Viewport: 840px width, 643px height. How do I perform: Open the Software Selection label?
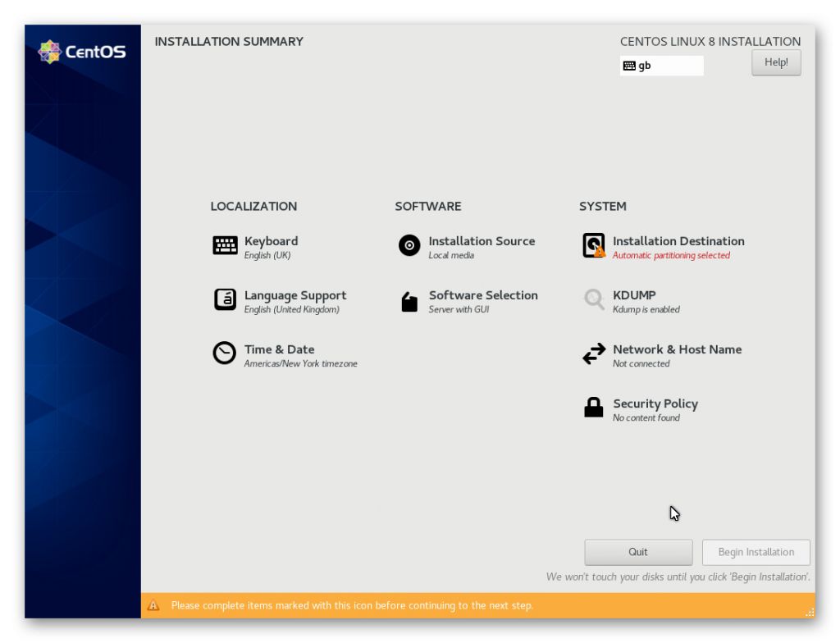click(483, 295)
